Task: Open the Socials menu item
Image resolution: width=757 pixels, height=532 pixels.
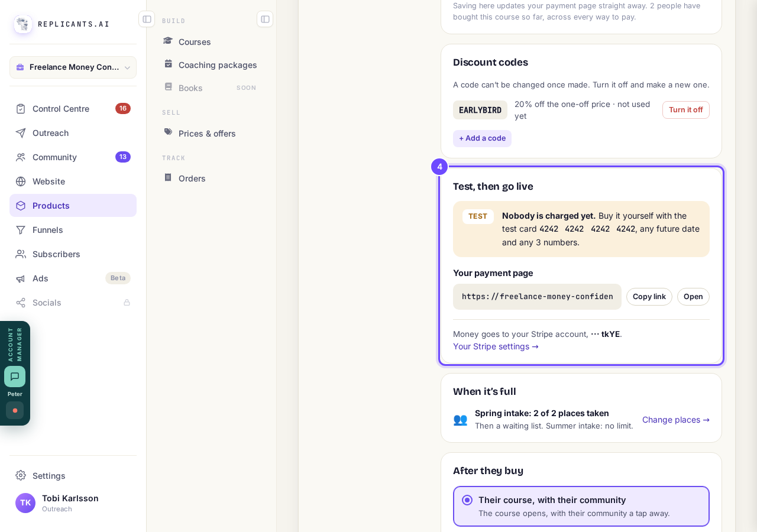Action: [x=73, y=303]
